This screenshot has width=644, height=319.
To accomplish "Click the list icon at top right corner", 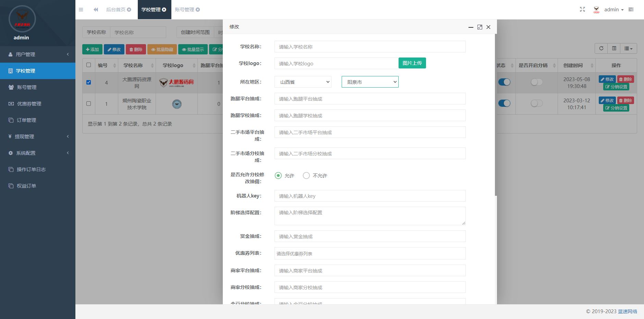I will [631, 9].
